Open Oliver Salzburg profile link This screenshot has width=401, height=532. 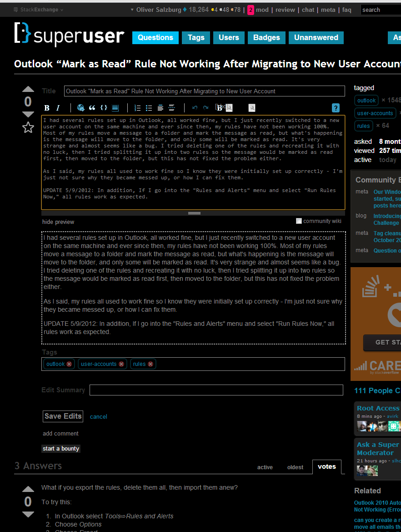click(x=159, y=10)
